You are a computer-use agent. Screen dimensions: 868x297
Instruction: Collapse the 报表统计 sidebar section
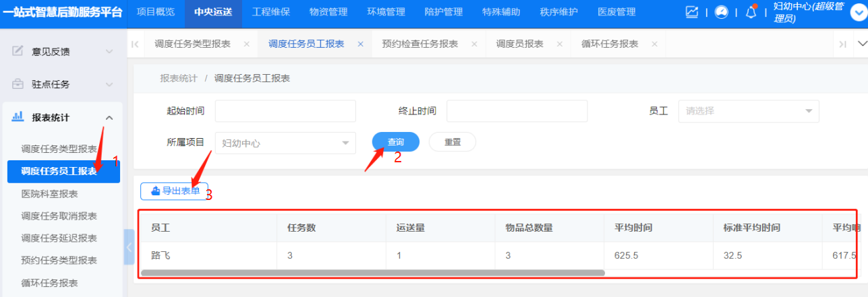(109, 118)
